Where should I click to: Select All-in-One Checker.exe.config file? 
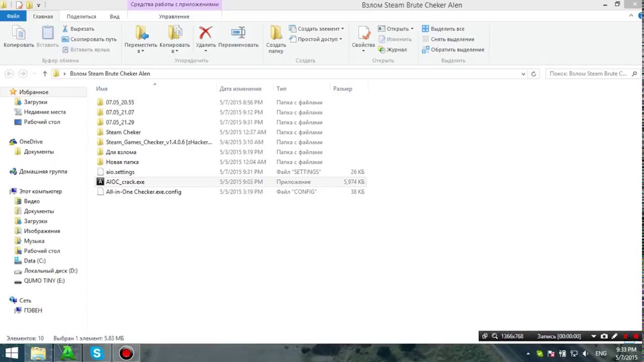[x=143, y=192]
